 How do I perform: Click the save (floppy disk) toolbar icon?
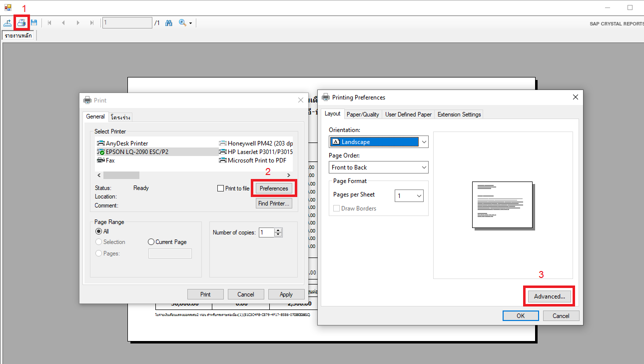pyautogui.click(x=34, y=23)
